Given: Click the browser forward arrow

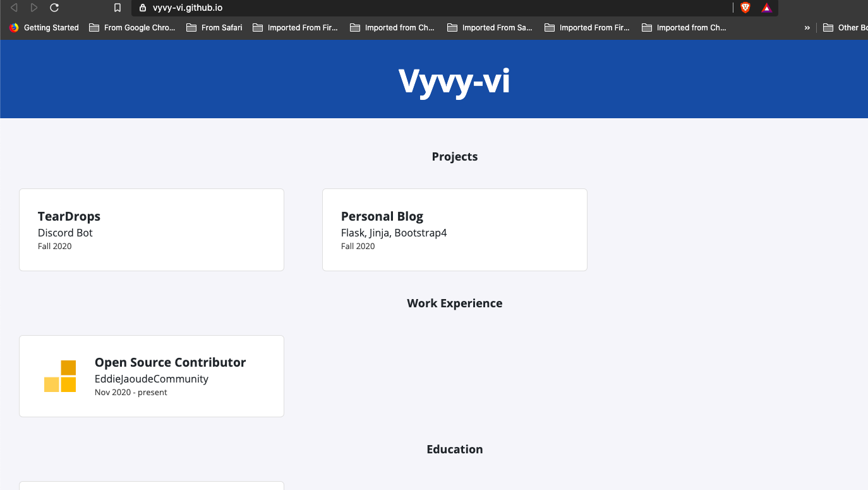Looking at the screenshot, I should (34, 8).
